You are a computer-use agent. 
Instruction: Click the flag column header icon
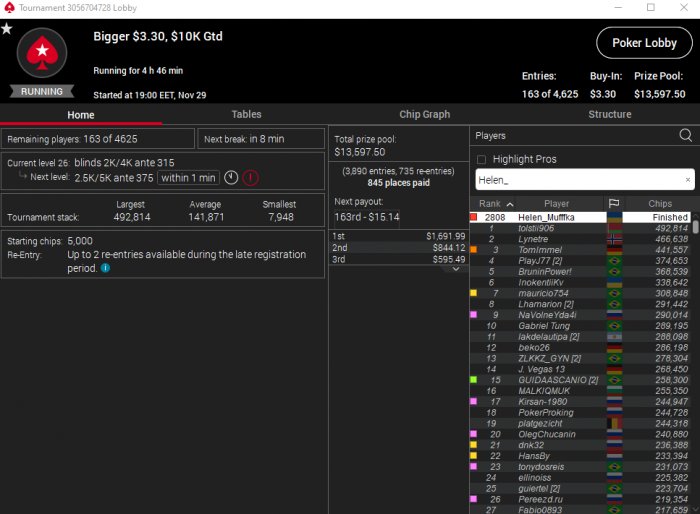tap(614, 204)
